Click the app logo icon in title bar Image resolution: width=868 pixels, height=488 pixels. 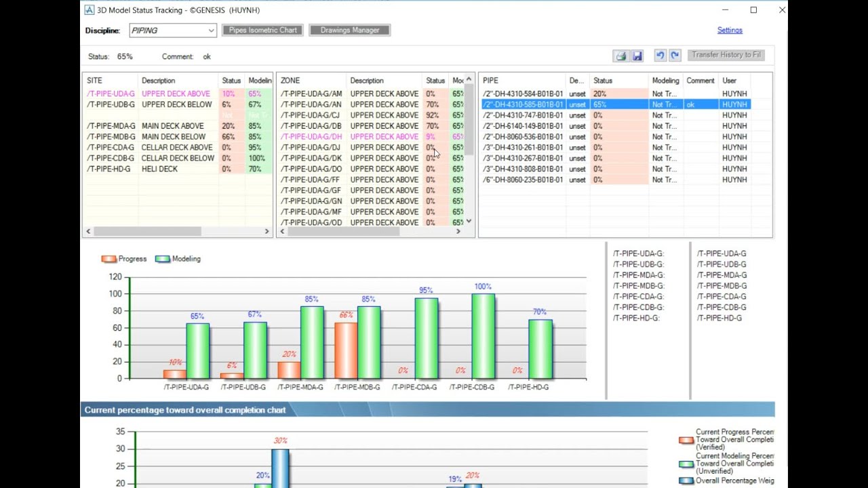pyautogui.click(x=89, y=10)
